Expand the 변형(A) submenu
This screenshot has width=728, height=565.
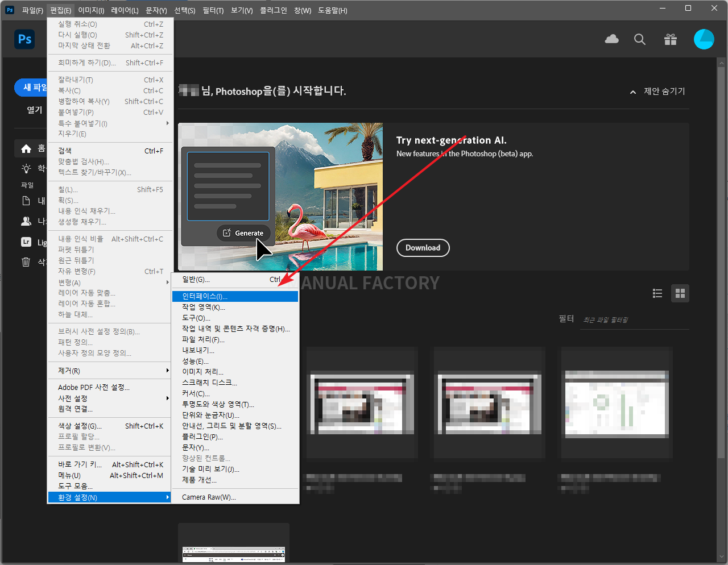[110, 282]
